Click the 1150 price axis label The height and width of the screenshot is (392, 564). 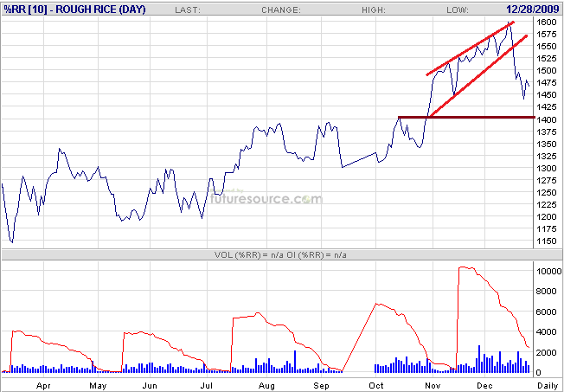click(x=546, y=241)
